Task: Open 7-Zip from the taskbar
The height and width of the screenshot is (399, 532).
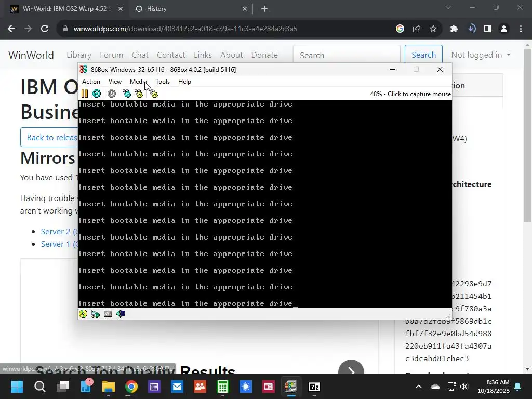Action: [x=314, y=387]
